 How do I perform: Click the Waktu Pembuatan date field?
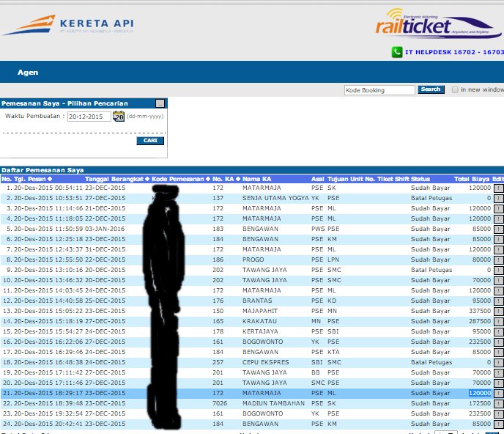pyautogui.click(x=89, y=117)
